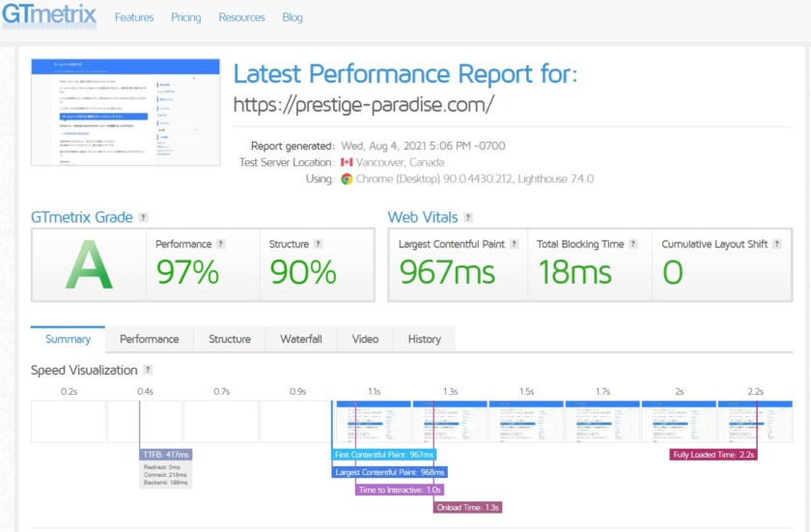Image resolution: width=811 pixels, height=532 pixels.
Task: Click the 1.1s filmstrip frame
Action: coord(374,421)
